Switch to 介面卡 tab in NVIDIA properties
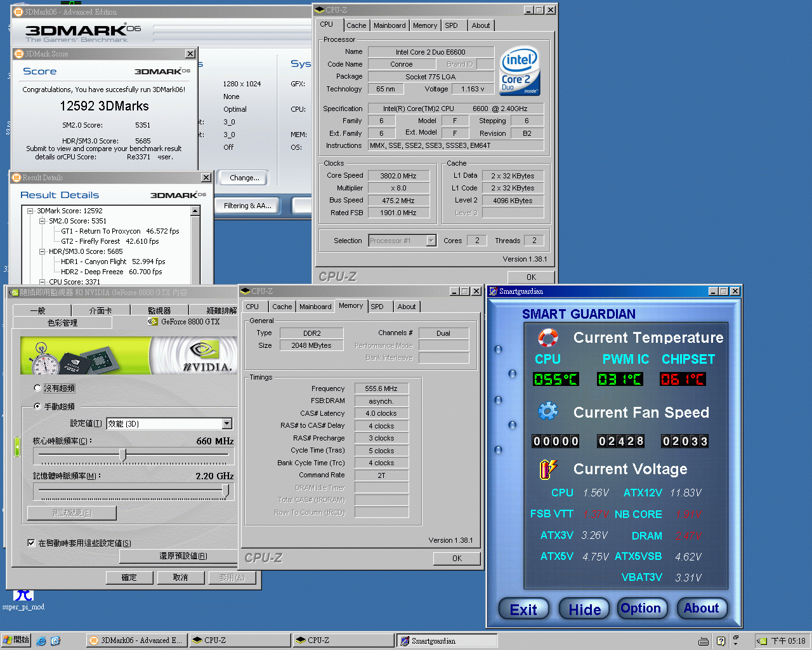This screenshot has width=812, height=650. coord(100,310)
